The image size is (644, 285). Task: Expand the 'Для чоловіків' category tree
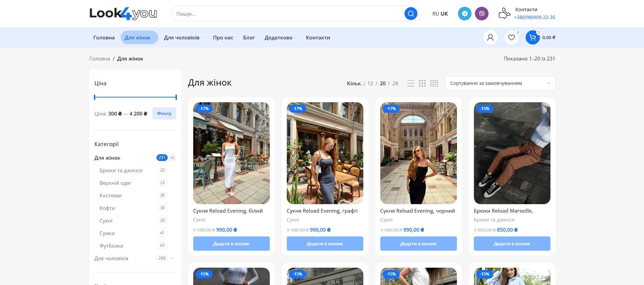172,258
